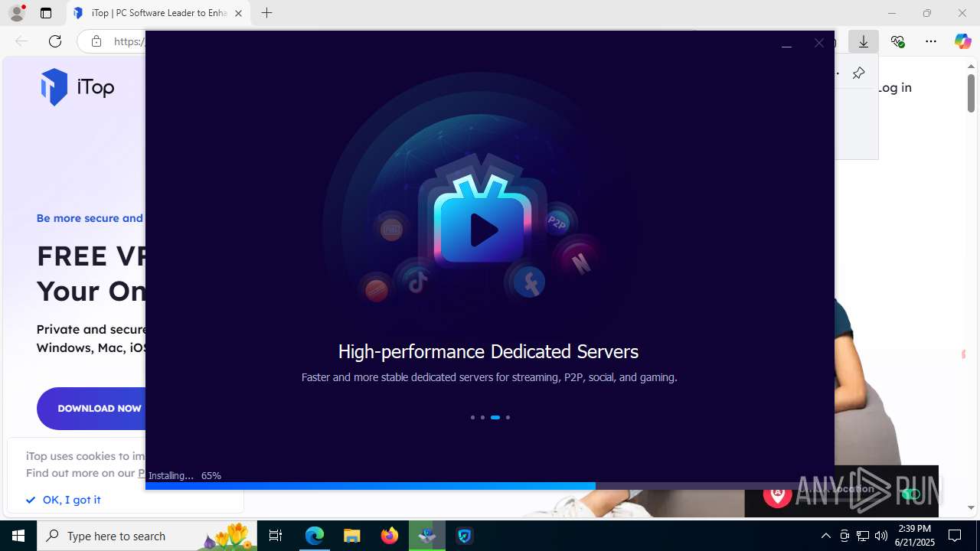Click the Edge profile avatar icon
980x551 pixels.
tap(17, 13)
